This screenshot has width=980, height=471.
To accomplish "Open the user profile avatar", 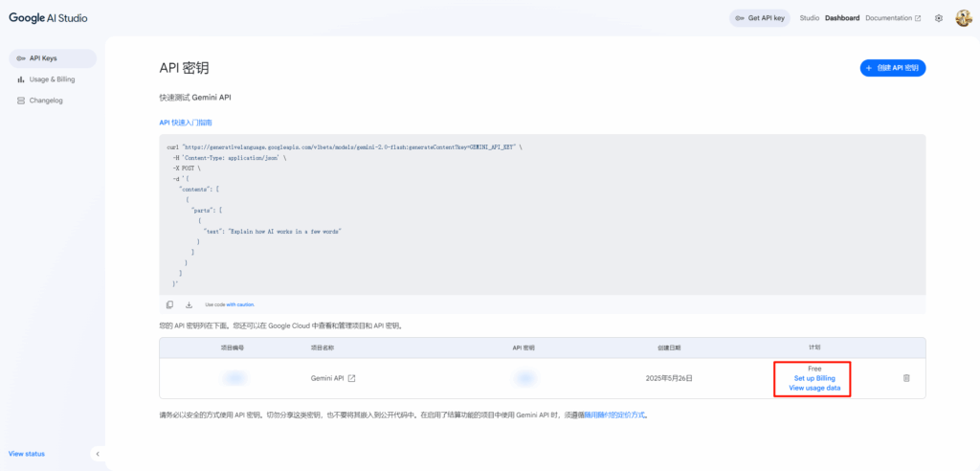I will (963, 18).
